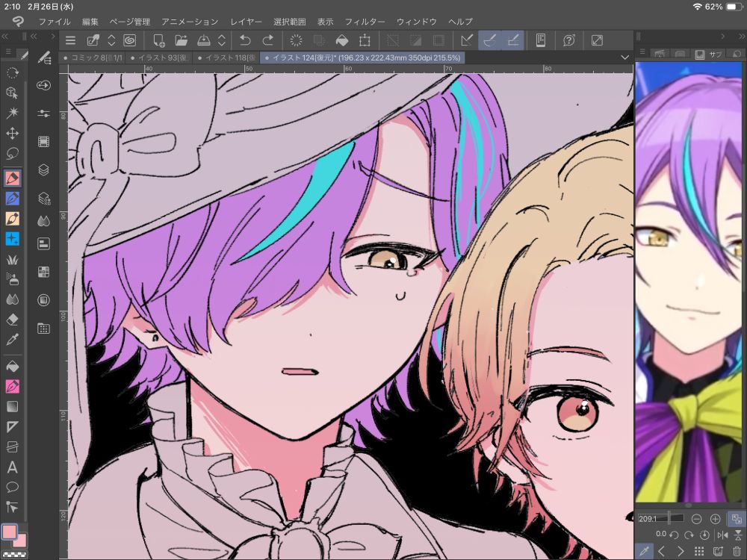Select the orange brush sub tool
Image resolution: width=747 pixels, height=560 pixels.
pos(13,219)
